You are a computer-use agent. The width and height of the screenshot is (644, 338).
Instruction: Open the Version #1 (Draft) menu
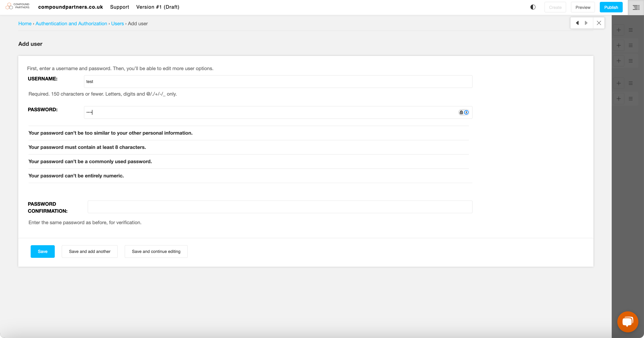(158, 7)
